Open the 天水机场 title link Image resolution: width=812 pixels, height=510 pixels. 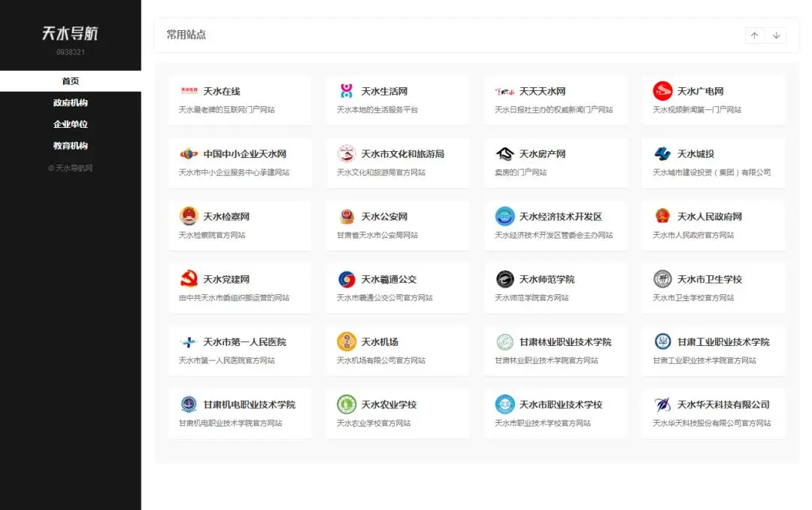[x=380, y=342]
